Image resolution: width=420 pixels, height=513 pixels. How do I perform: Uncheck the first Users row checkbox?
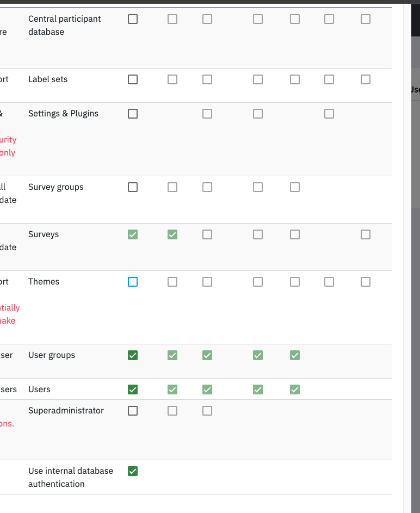pyautogui.click(x=133, y=390)
